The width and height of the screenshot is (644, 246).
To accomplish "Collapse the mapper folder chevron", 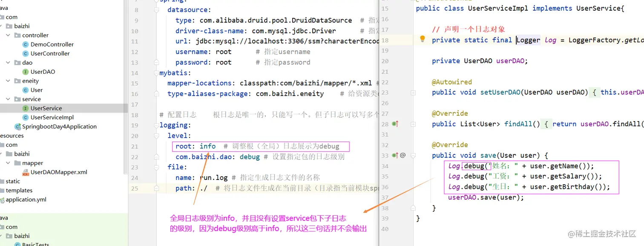I will pyautogui.click(x=8, y=163).
